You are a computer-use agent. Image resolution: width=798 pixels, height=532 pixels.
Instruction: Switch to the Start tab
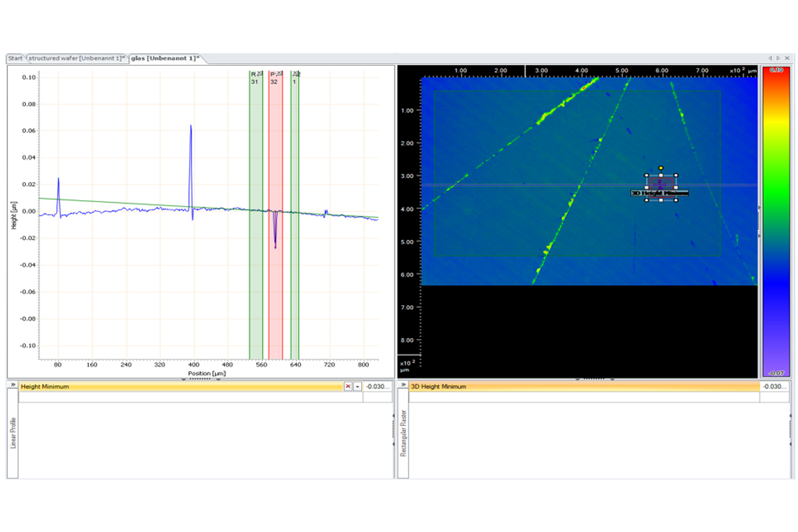(15, 59)
